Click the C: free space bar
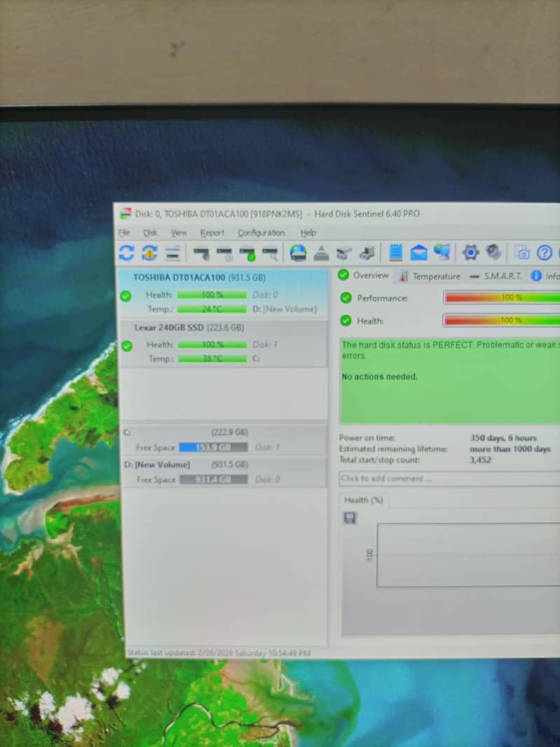 213,447
